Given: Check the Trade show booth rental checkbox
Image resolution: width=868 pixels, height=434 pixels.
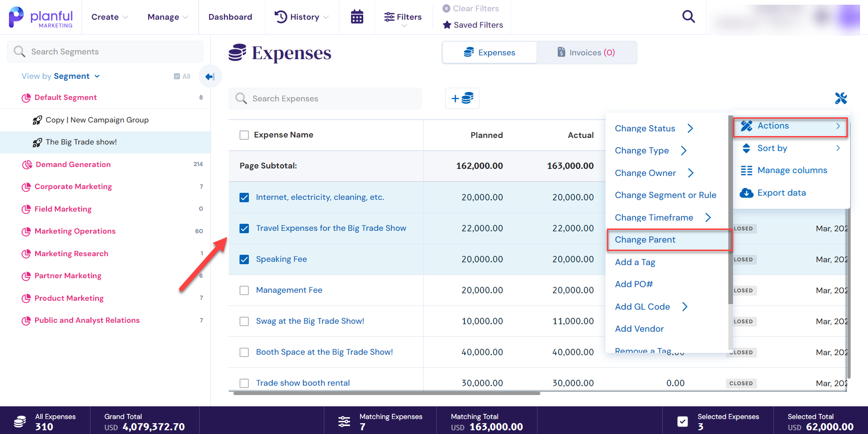Looking at the screenshot, I should 244,383.
